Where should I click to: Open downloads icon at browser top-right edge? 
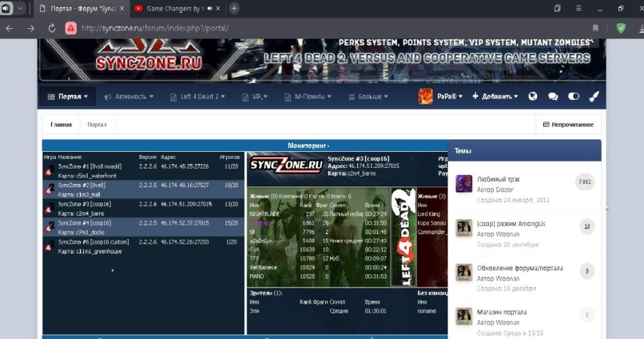[641, 28]
